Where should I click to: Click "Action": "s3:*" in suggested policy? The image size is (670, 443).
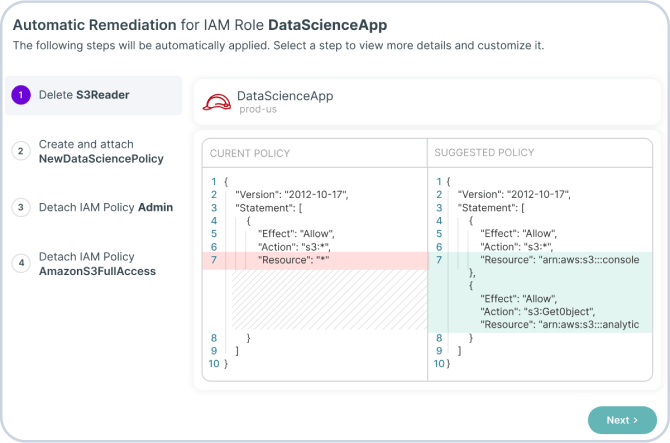pyautogui.click(x=517, y=247)
